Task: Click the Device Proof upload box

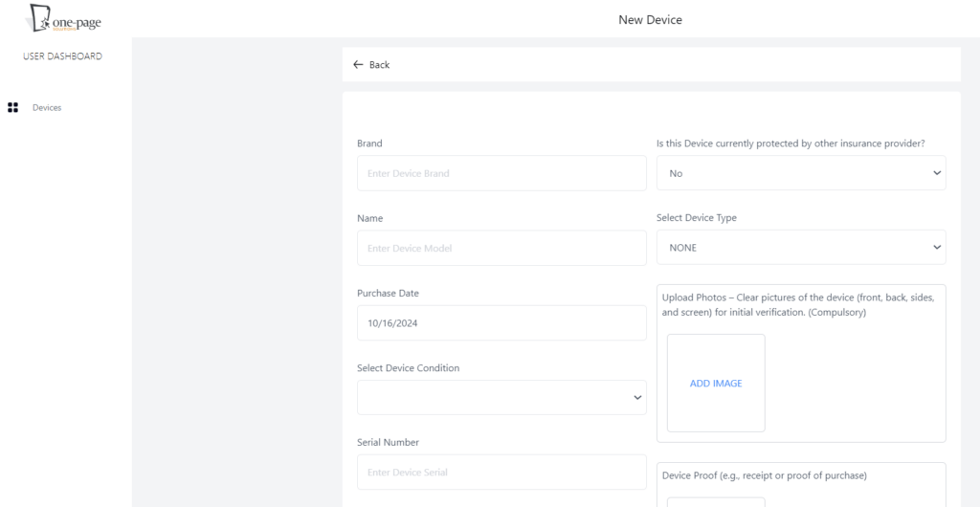Action: click(715, 501)
